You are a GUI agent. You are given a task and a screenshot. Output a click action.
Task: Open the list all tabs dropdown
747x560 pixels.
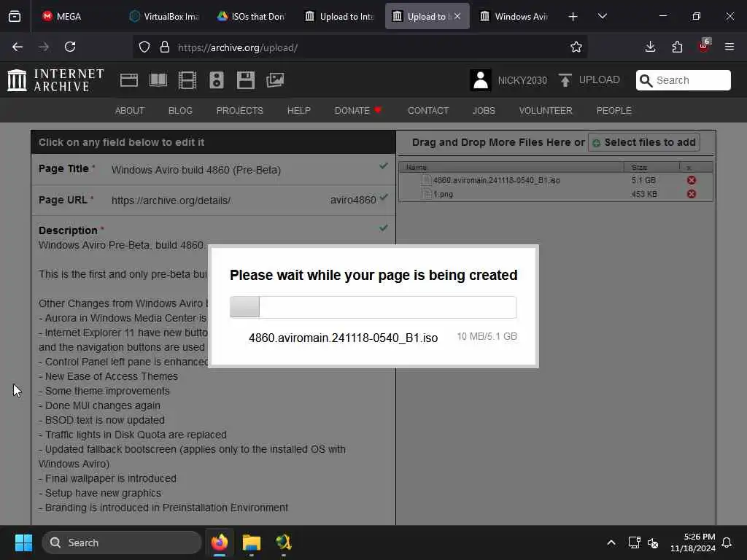[602, 16]
